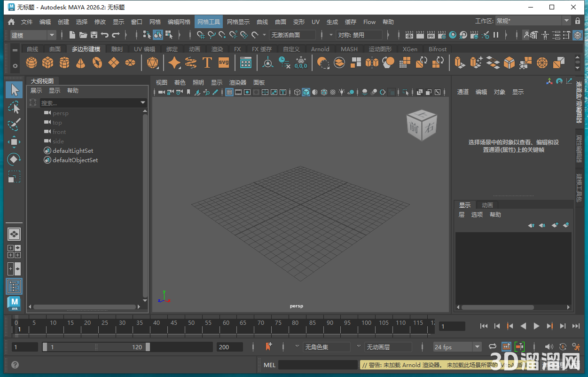
Task: Click the SVG import shelf icon
Action: click(224, 63)
